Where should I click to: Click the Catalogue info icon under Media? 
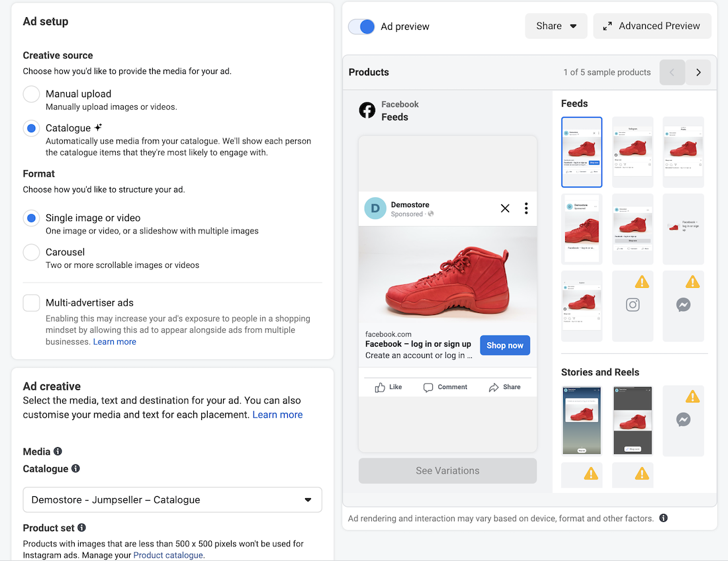tap(75, 468)
